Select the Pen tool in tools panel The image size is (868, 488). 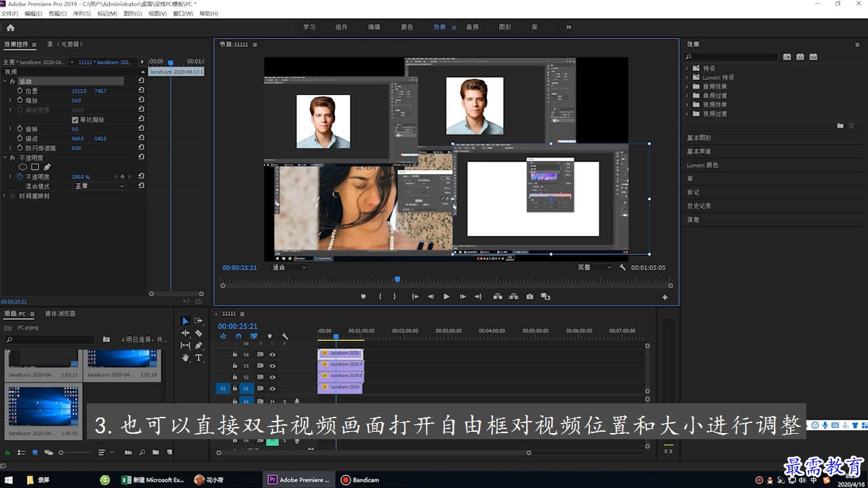(x=199, y=345)
